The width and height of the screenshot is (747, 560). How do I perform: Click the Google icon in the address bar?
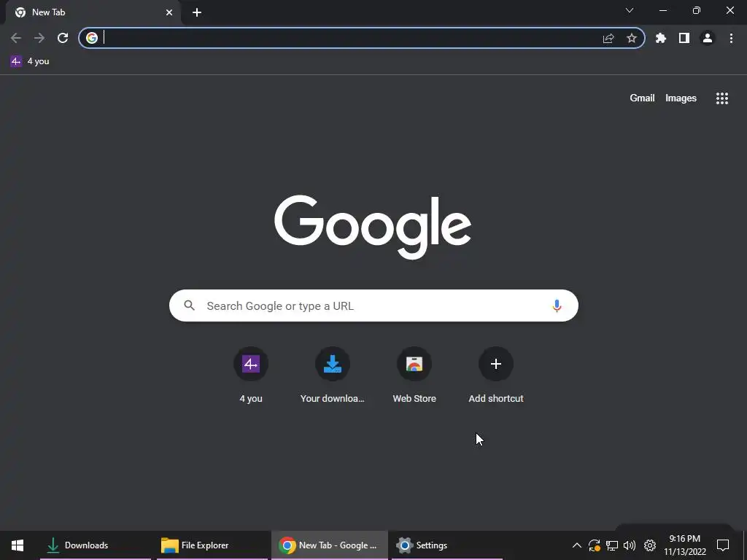point(92,38)
